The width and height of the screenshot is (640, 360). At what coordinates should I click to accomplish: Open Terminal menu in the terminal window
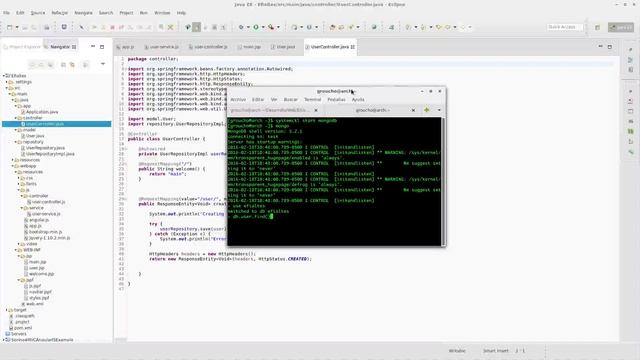coord(312,100)
